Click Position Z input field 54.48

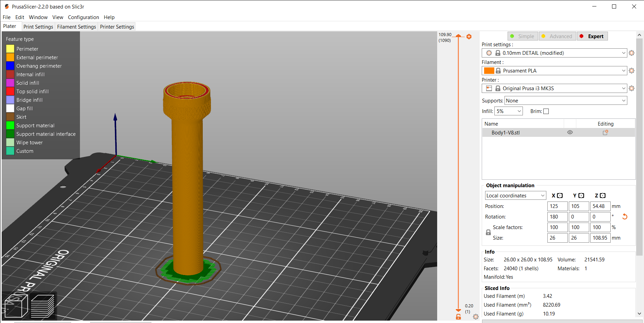pos(600,206)
